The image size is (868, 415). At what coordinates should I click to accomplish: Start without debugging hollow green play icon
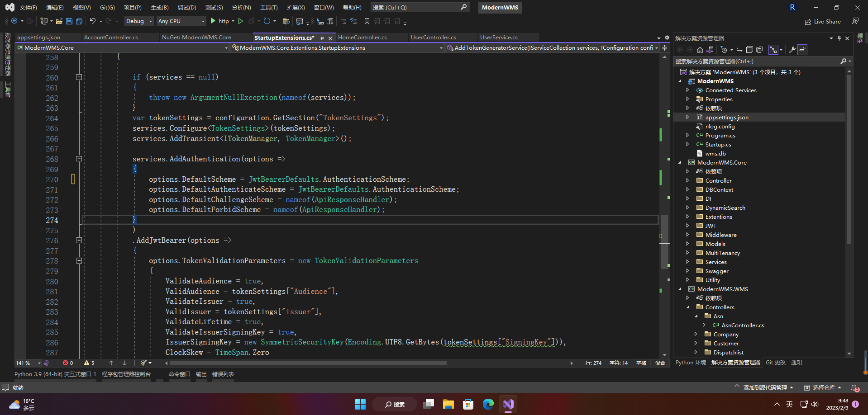(x=241, y=21)
